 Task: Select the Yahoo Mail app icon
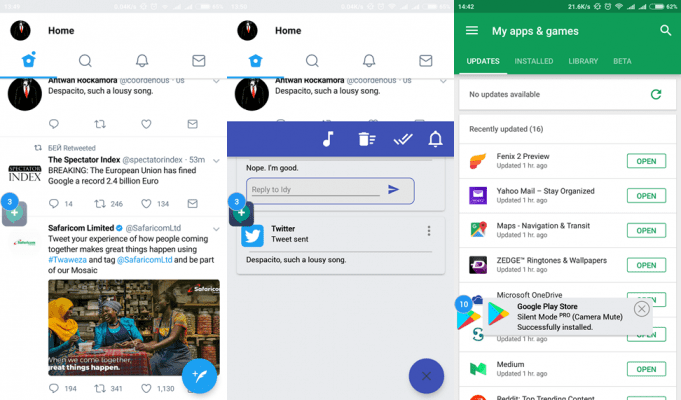point(478,195)
